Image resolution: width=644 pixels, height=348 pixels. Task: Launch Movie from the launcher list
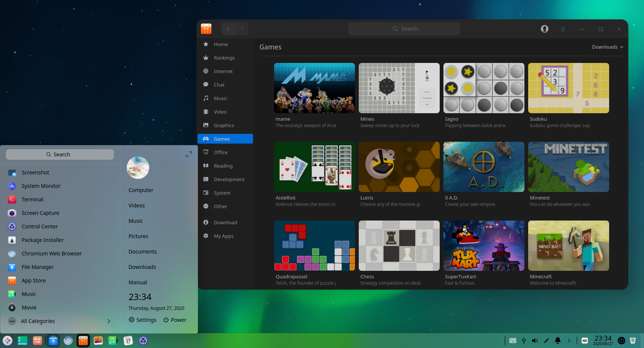coord(60,308)
